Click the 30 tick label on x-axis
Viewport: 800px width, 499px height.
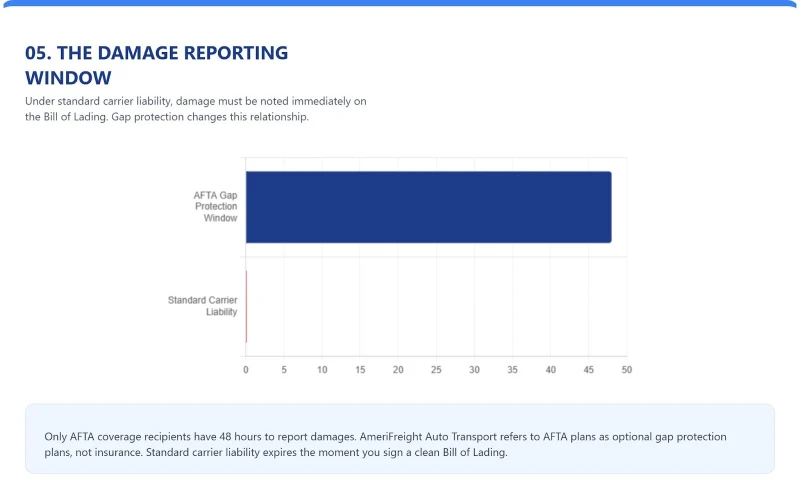click(x=474, y=370)
